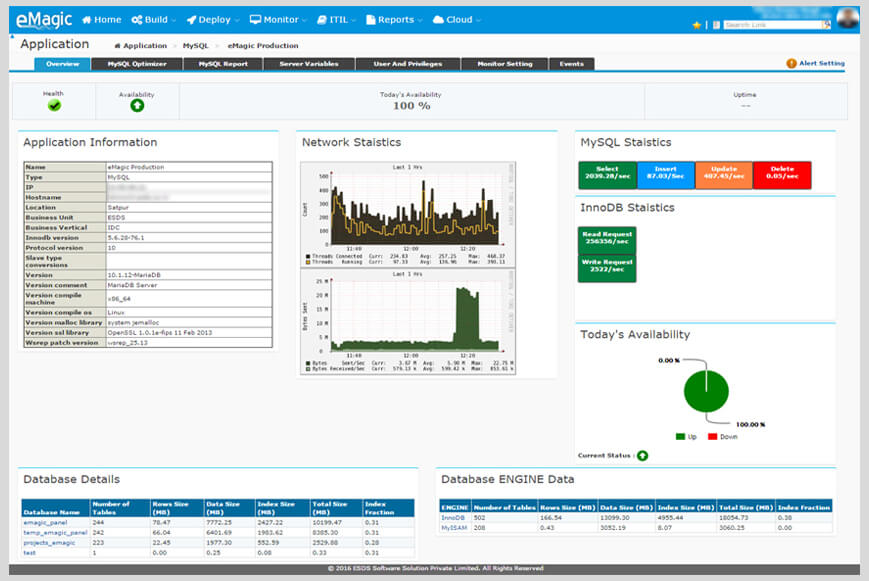The width and height of the screenshot is (869, 581).
Task: Switch to the Overview tab
Action: 62,64
